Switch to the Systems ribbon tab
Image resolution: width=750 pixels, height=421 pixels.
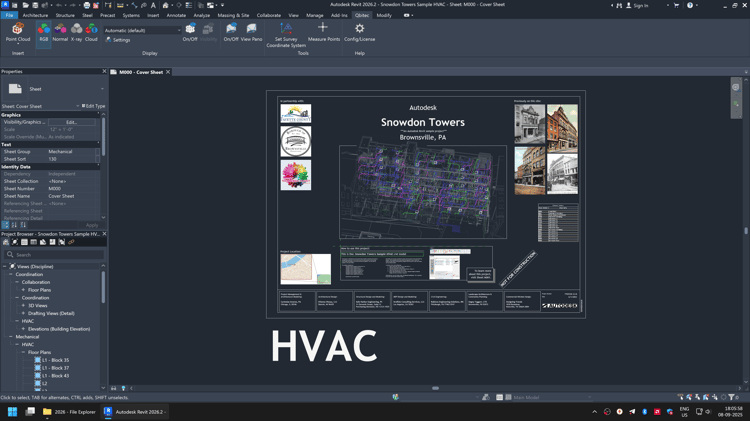tap(131, 15)
